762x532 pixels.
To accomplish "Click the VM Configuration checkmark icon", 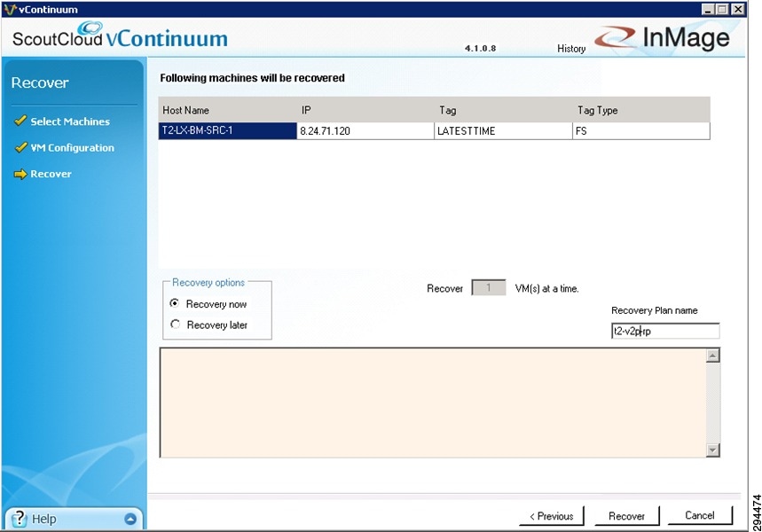I will pos(20,146).
